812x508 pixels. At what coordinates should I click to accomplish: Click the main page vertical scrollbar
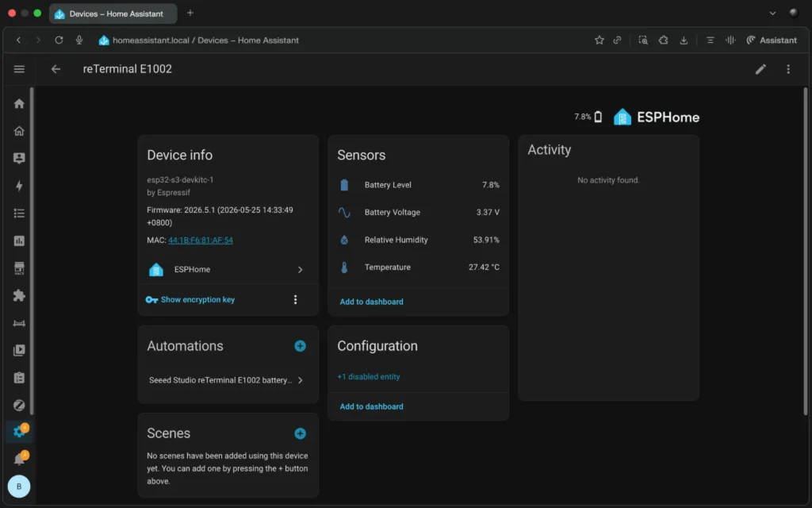pyautogui.click(x=805, y=252)
